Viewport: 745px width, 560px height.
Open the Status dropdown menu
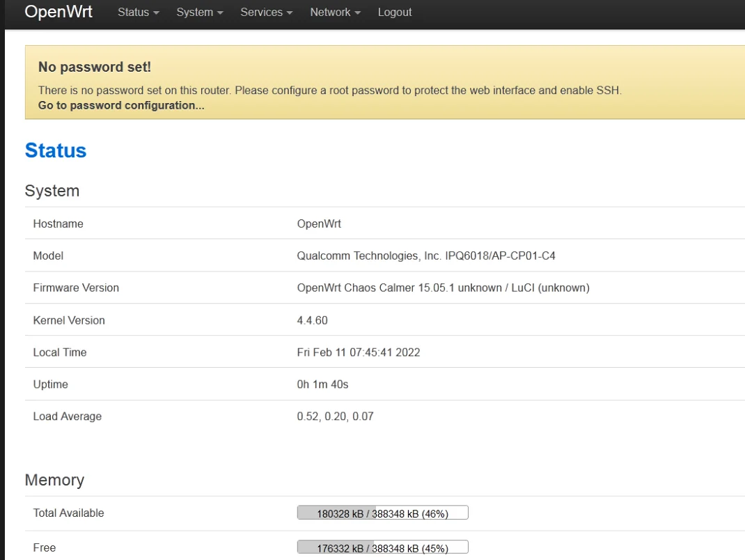click(139, 13)
